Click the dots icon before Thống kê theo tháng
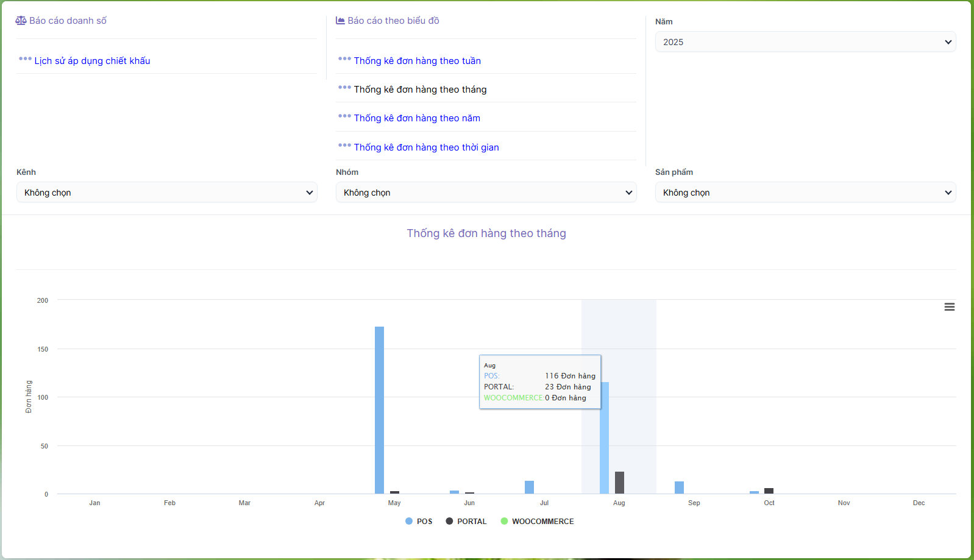Screen dimensions: 974x560 coord(344,88)
